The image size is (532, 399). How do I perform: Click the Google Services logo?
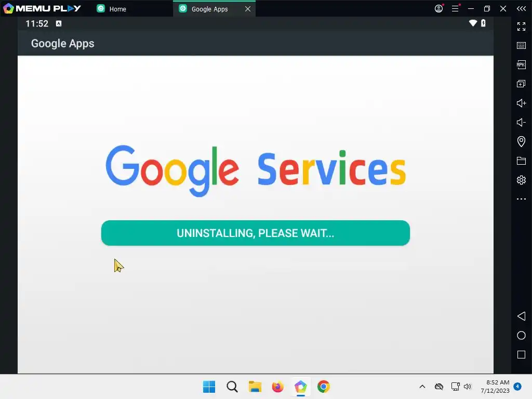[x=256, y=170]
